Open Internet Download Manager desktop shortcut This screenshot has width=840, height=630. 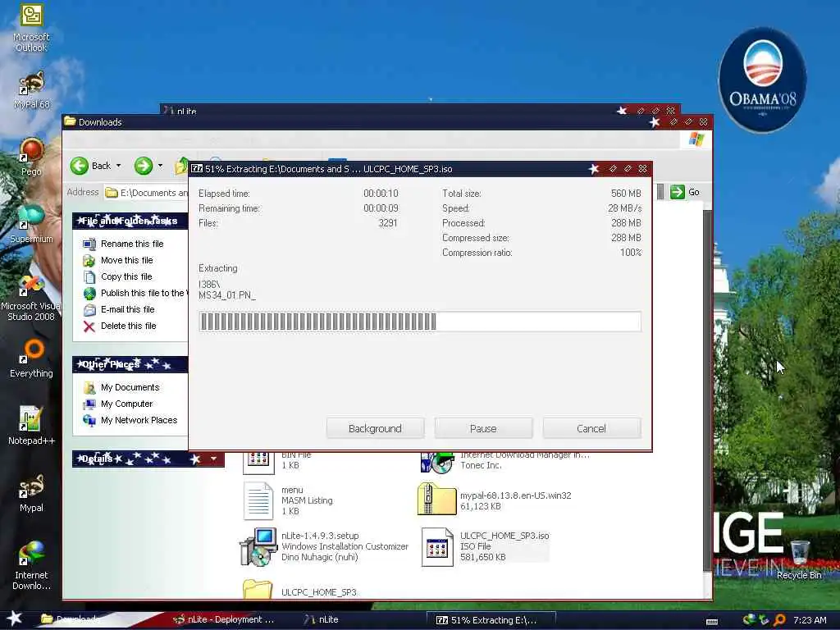point(31,566)
